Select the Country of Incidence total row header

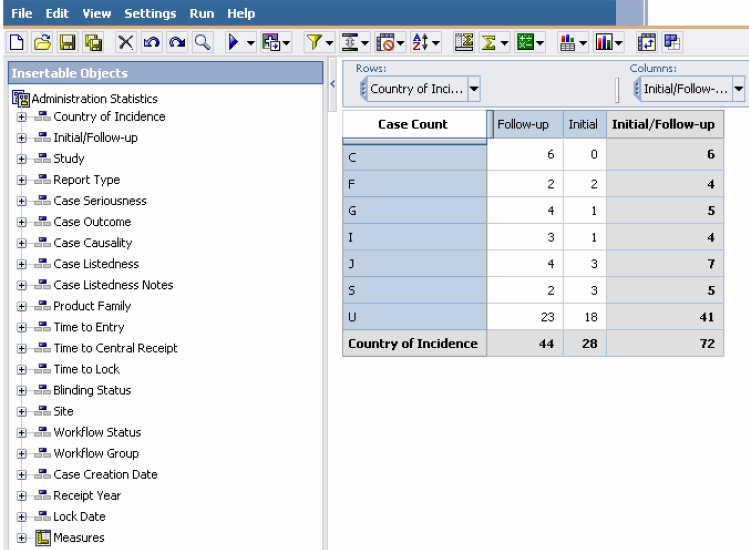[414, 344]
